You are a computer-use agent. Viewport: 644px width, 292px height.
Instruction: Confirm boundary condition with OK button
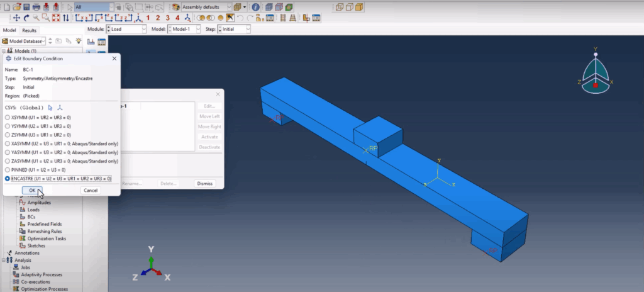click(32, 191)
